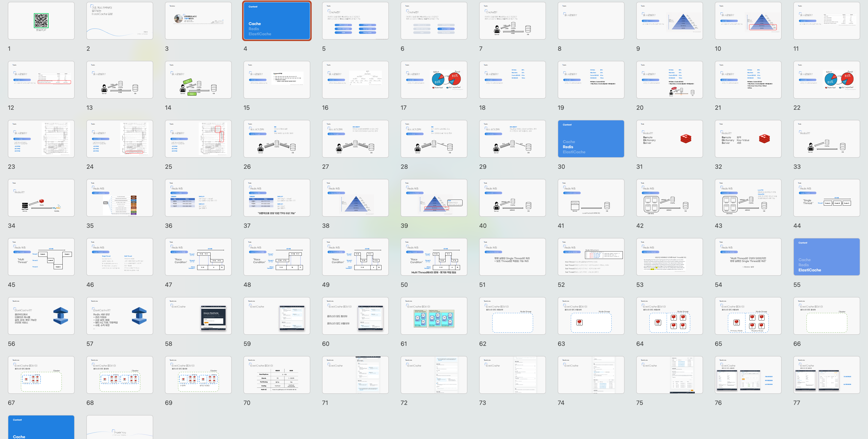
Task: Open slide 3 with speaker photo
Action: pos(198,21)
